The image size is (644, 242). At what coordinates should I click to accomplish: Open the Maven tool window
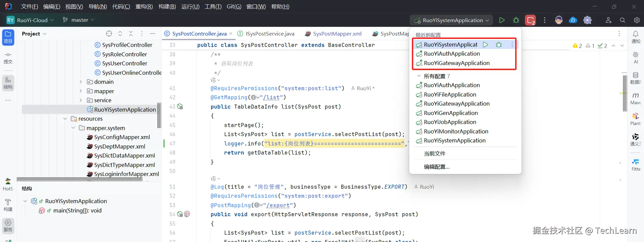point(636,99)
